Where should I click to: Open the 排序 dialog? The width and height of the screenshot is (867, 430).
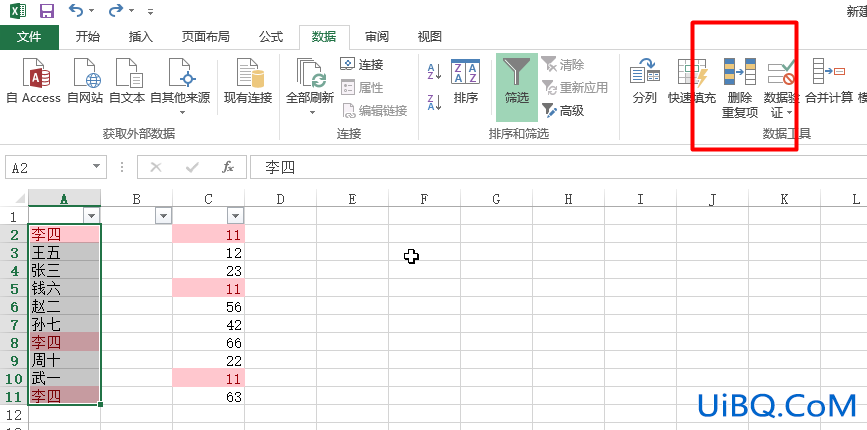click(x=466, y=81)
